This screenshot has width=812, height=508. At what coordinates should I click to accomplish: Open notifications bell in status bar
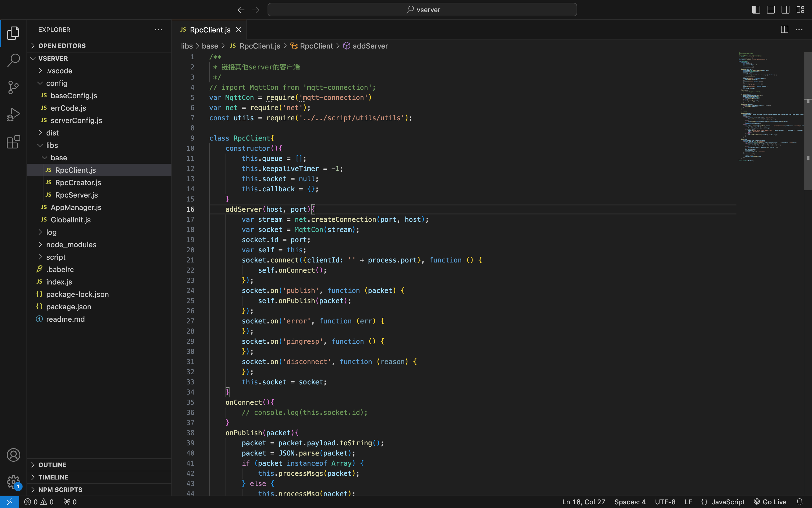tap(800, 502)
